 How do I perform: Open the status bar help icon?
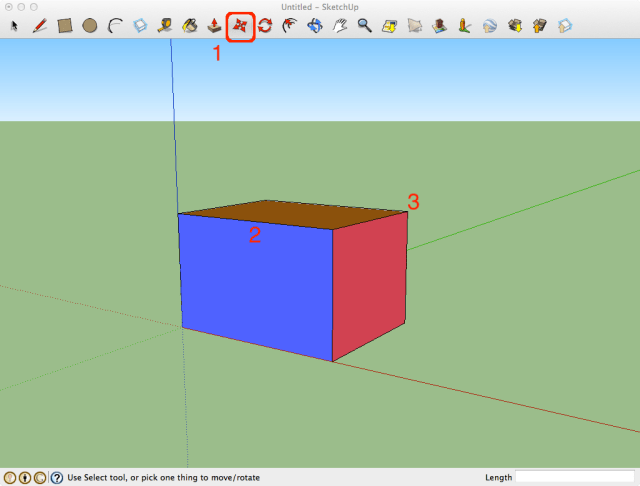coord(57,478)
